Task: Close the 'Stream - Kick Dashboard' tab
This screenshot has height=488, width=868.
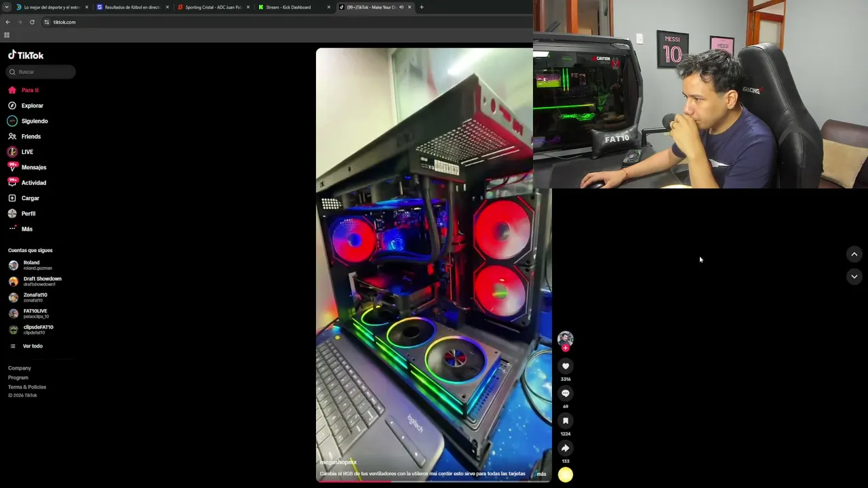Action: click(329, 7)
